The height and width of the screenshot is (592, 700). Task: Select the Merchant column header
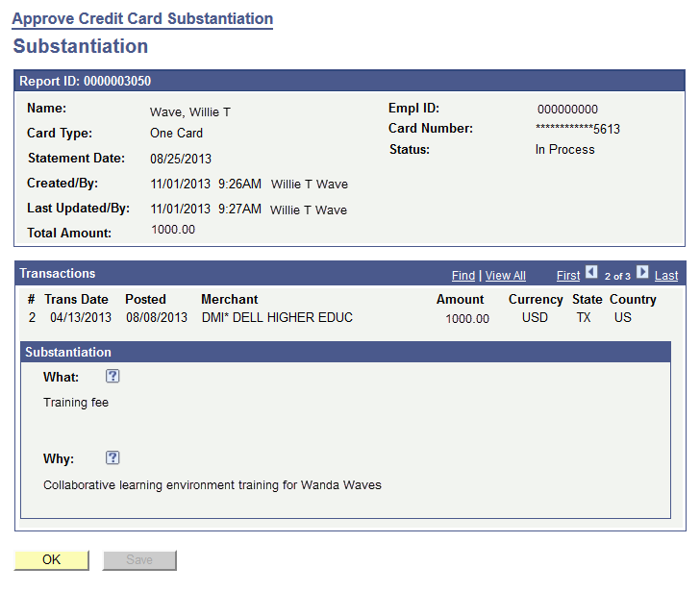[x=229, y=299]
